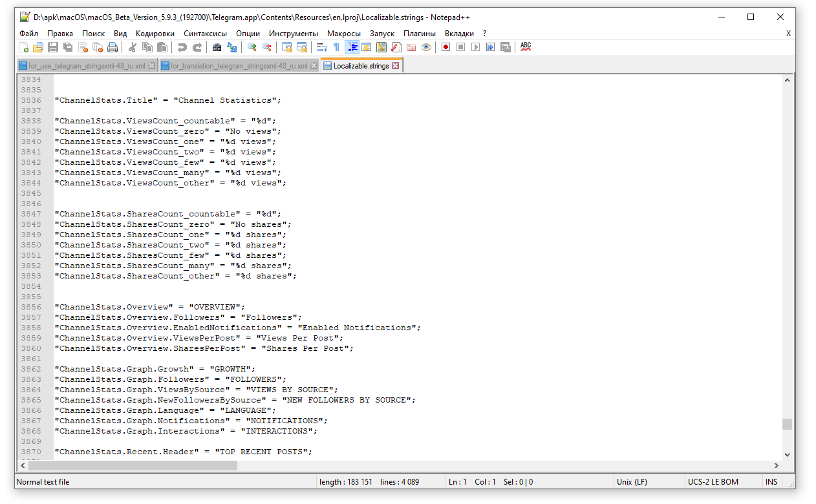The image size is (816, 504).
Task: Open user defined language icon
Action: 367,47
